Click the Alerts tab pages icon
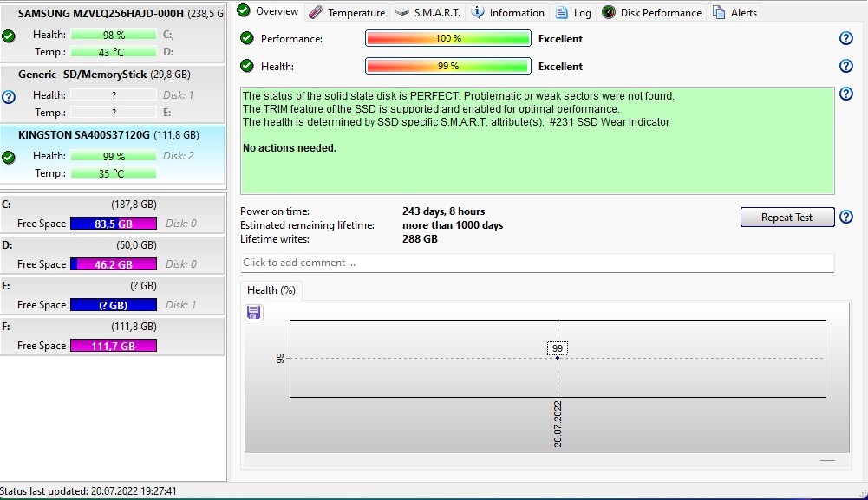Image resolution: width=868 pixels, height=500 pixels. 719,12
